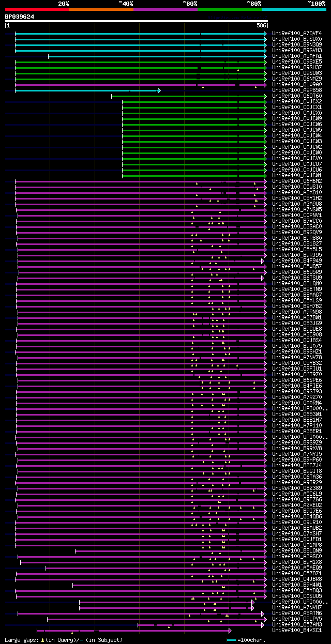Select the UniRef100_C0JCV0 label
This screenshot has width=331, height=644.
pos(297,158)
